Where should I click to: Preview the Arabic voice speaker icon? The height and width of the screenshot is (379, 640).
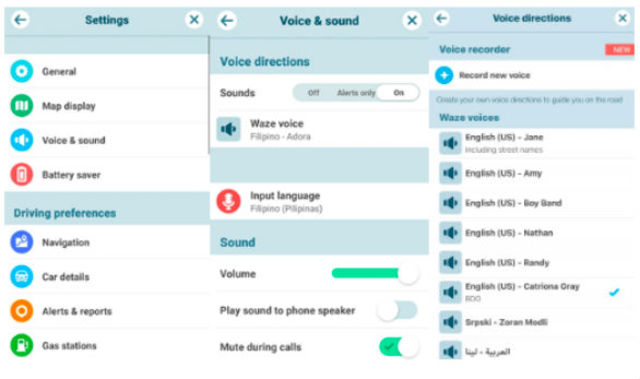click(450, 351)
